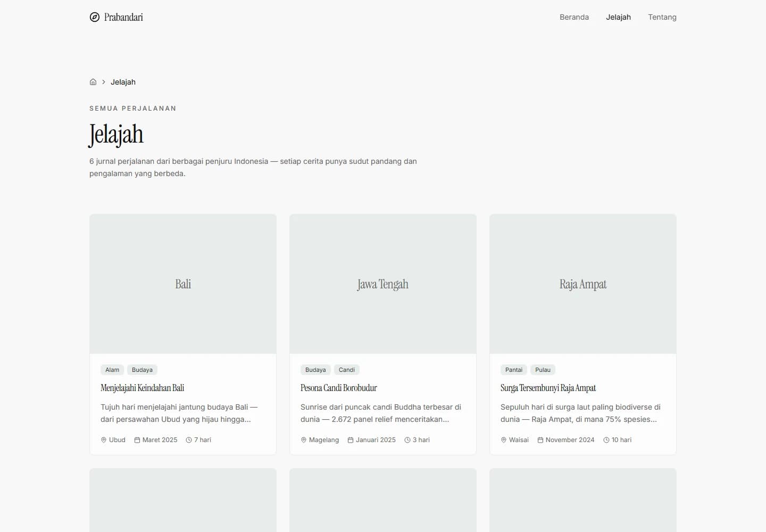
Task: Select the Budaya tag on Borobudur card
Action: point(315,370)
